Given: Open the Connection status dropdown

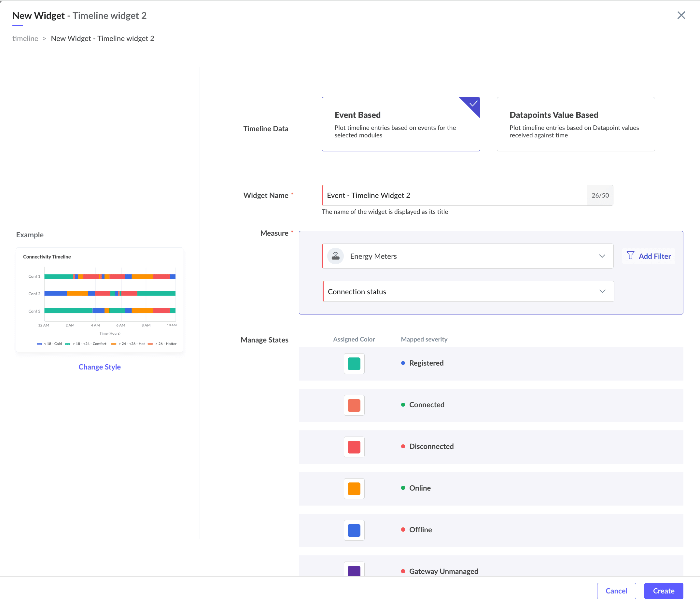Looking at the screenshot, I should click(x=602, y=291).
